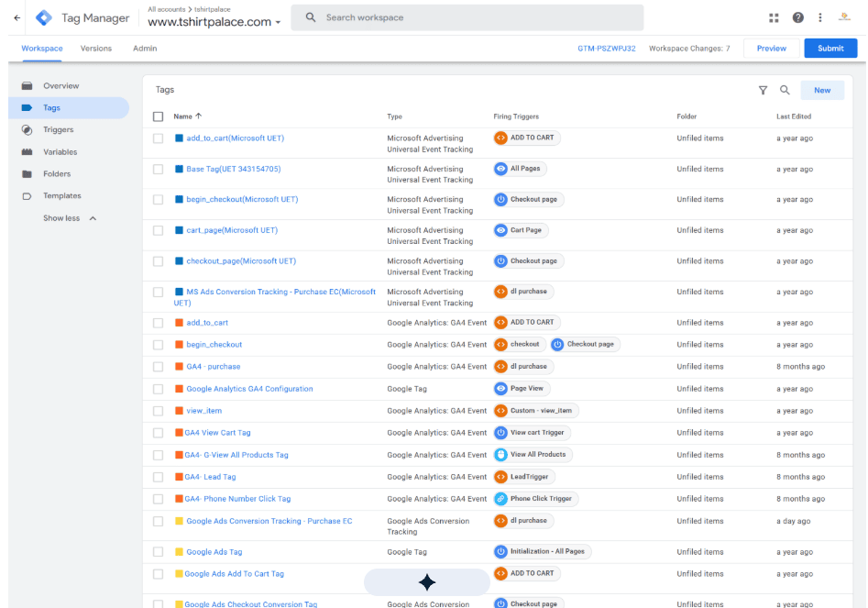868x608 pixels.
Task: Click the Overview sidebar icon
Action: click(27, 86)
